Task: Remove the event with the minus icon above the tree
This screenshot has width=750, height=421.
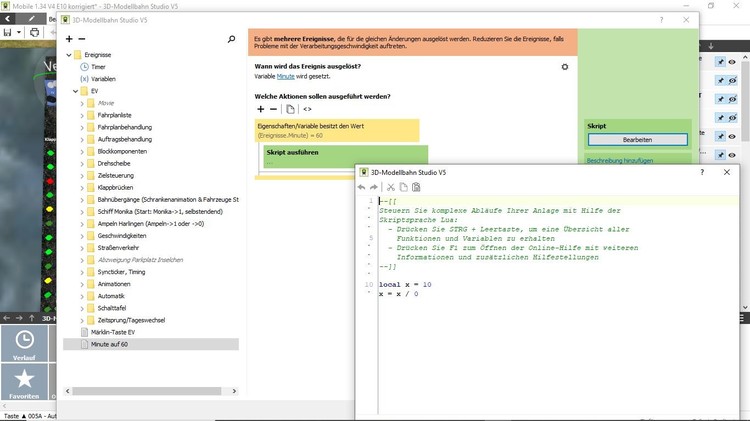Action: pyautogui.click(x=82, y=39)
